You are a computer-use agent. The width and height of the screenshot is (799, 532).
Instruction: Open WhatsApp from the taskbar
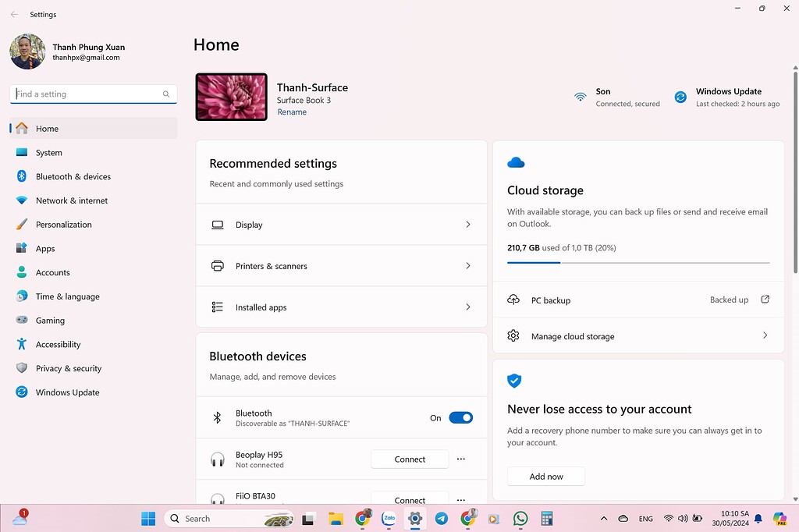point(520,518)
